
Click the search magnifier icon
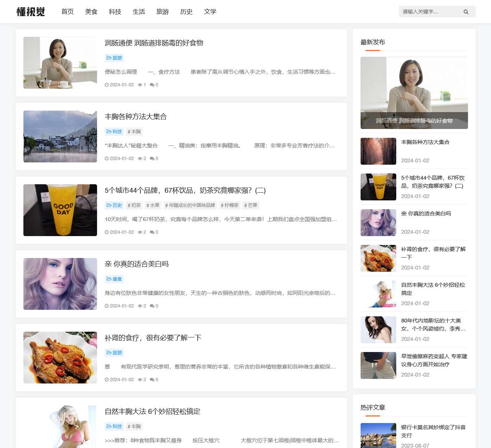[x=466, y=12]
